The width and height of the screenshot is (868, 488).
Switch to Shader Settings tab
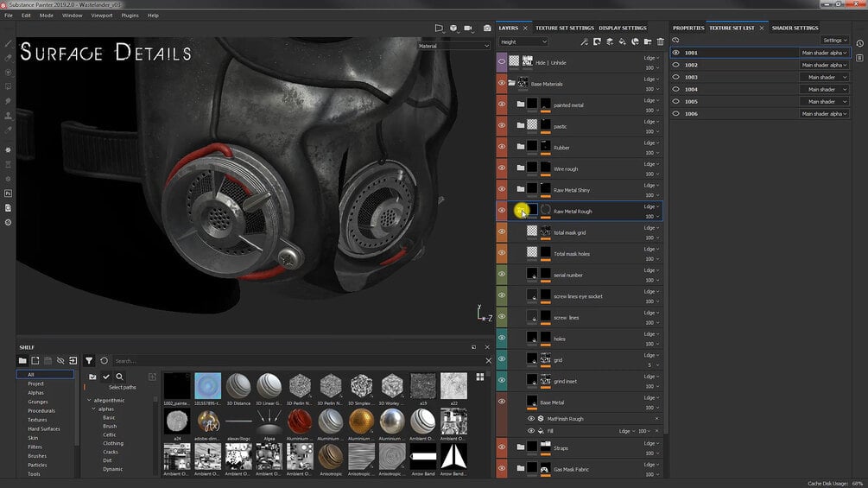(x=795, y=28)
